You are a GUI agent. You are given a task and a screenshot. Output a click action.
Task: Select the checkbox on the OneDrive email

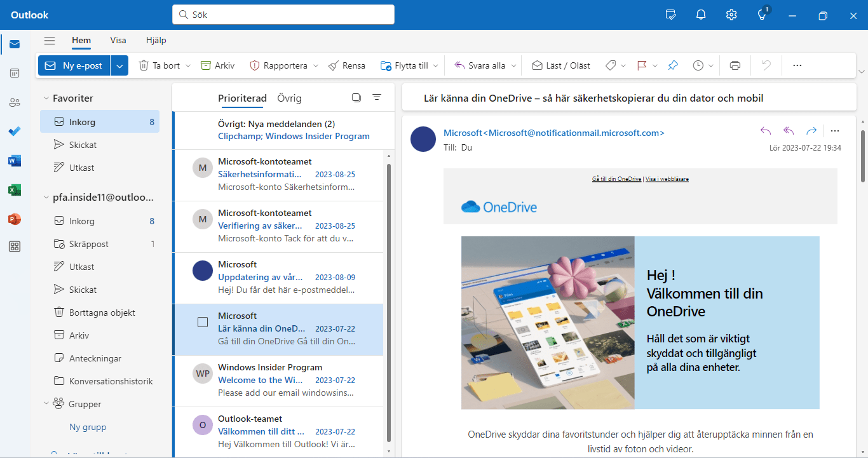tap(202, 321)
